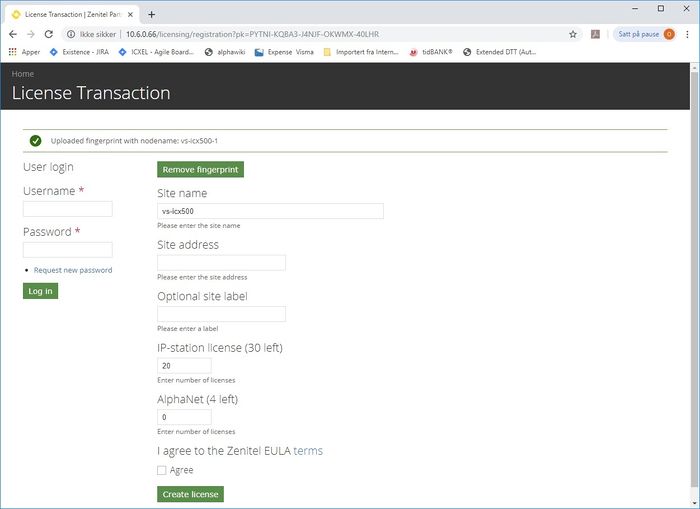Screen dimensions: 700x509
Task: Click the Create license button
Action: point(191,494)
